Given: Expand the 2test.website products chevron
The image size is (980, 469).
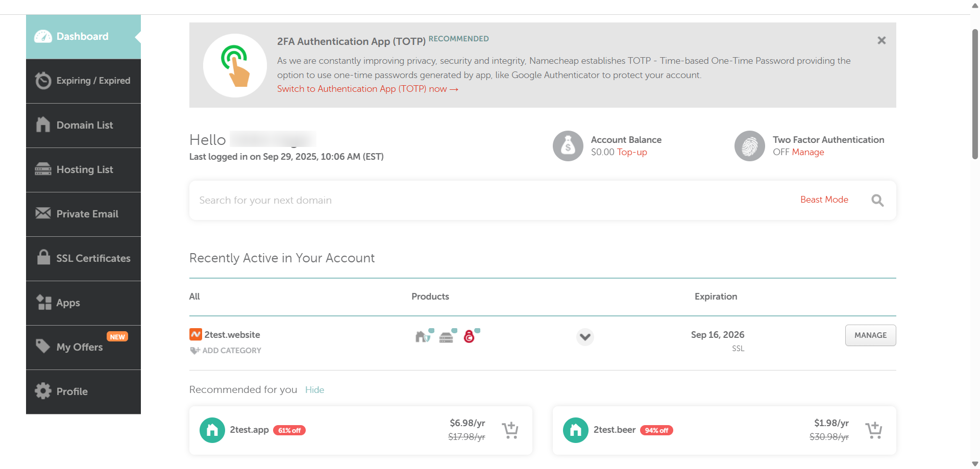Looking at the screenshot, I should point(585,337).
